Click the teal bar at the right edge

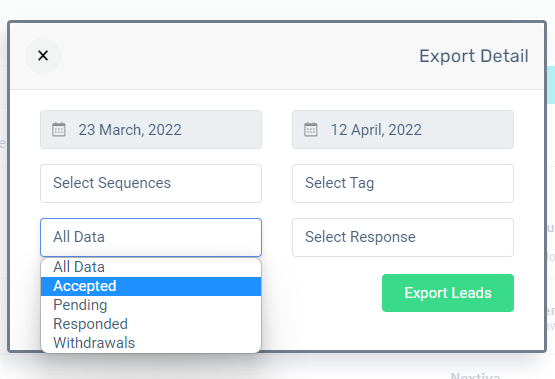point(551,85)
